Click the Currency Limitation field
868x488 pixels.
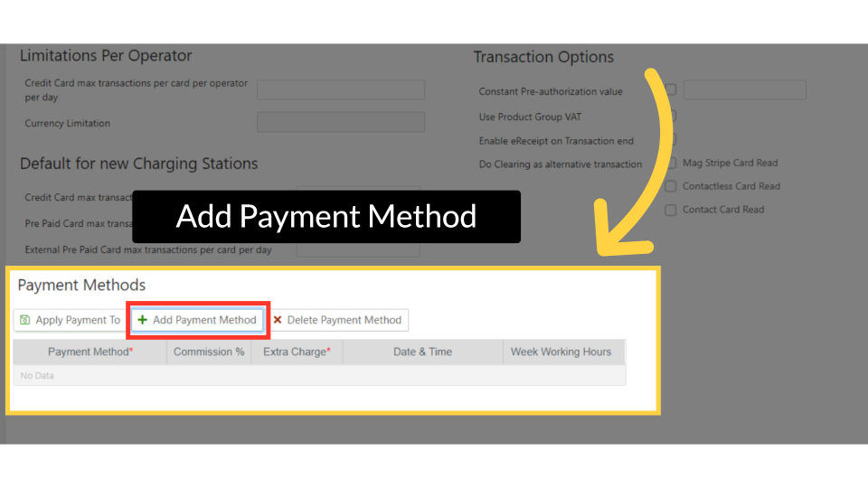(340, 122)
